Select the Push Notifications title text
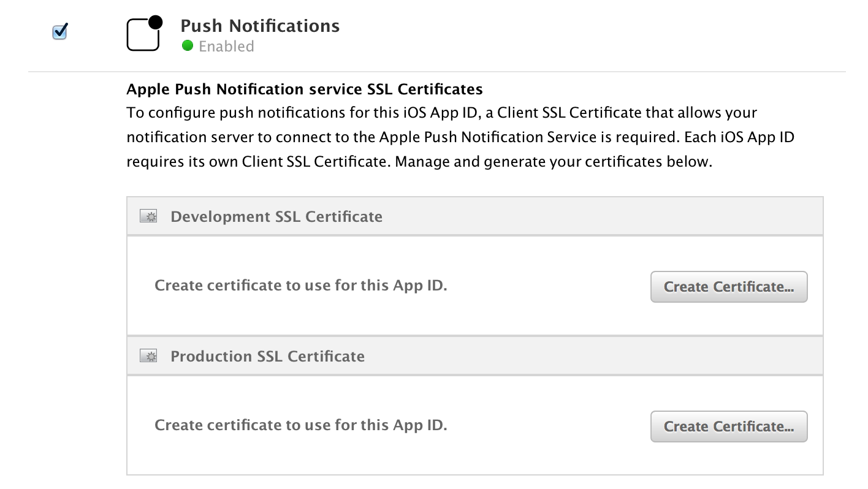This screenshot has width=868, height=489. click(x=260, y=26)
